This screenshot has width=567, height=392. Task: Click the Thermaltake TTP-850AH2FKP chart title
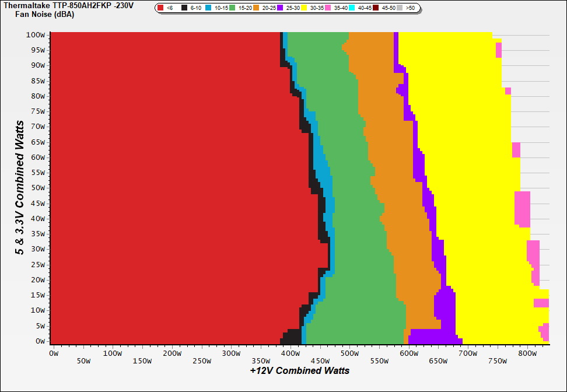point(68,5)
